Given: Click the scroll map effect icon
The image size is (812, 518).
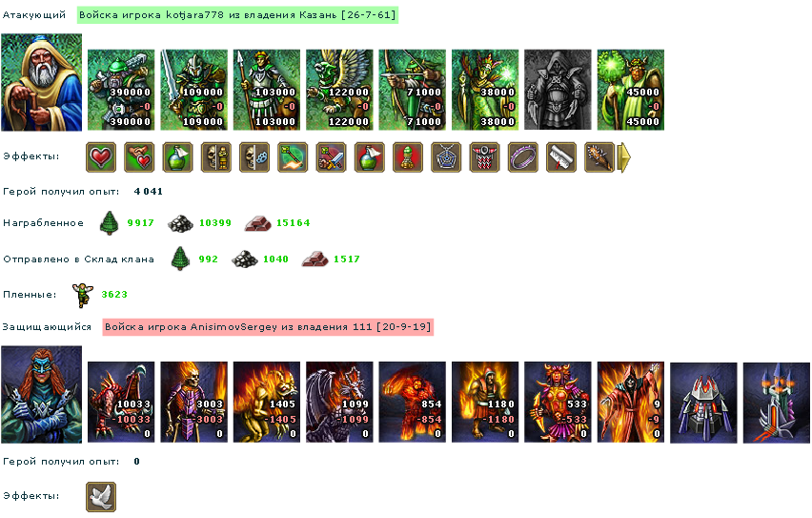Looking at the screenshot, I should pyautogui.click(x=560, y=157).
